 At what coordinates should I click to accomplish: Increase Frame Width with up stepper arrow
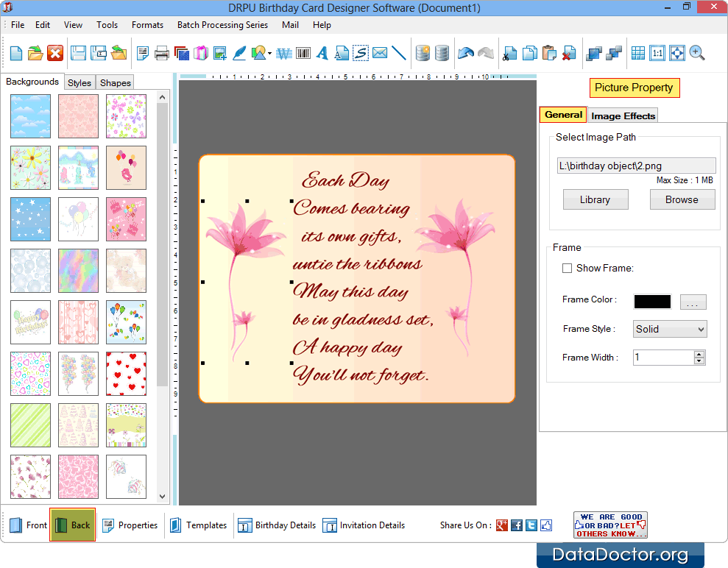(x=699, y=354)
